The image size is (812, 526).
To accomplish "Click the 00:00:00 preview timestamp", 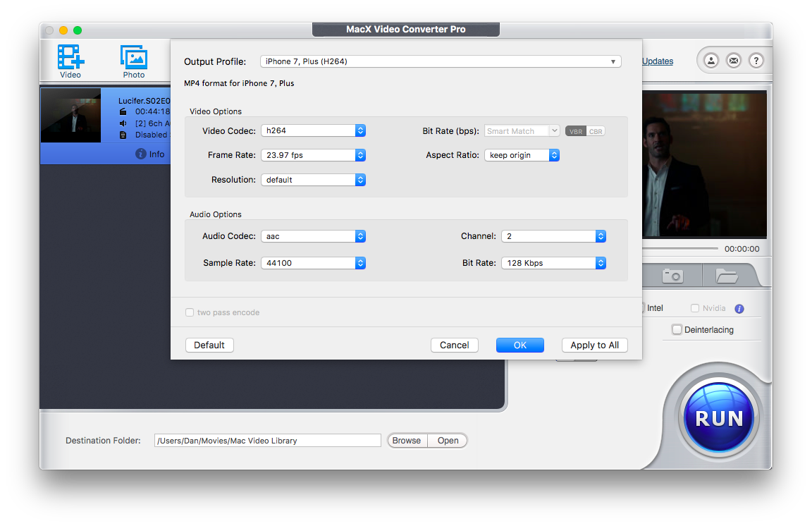I will coord(742,249).
